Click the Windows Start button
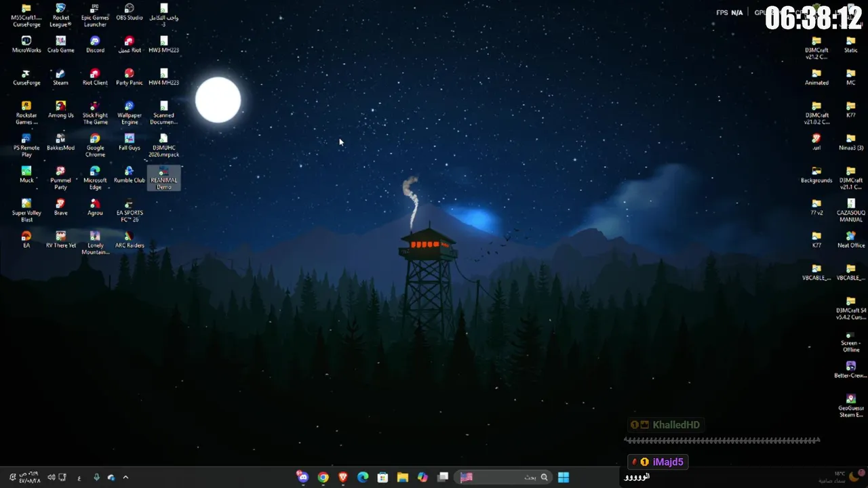The width and height of the screenshot is (868, 488). click(x=563, y=477)
